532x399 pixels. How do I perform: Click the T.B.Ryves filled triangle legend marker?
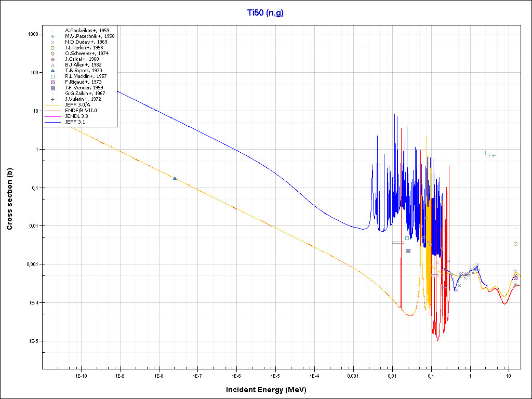[x=53, y=71]
